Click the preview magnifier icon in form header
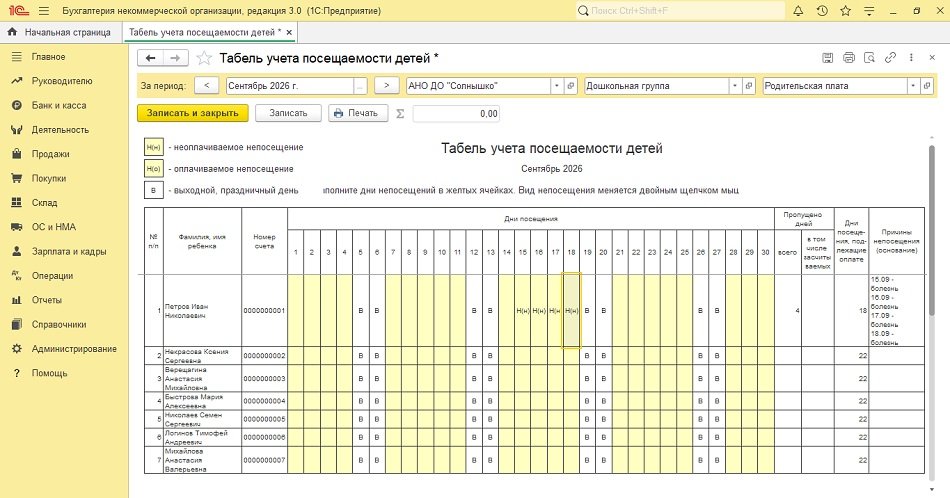This screenshot has width=950, height=498. 869,58
